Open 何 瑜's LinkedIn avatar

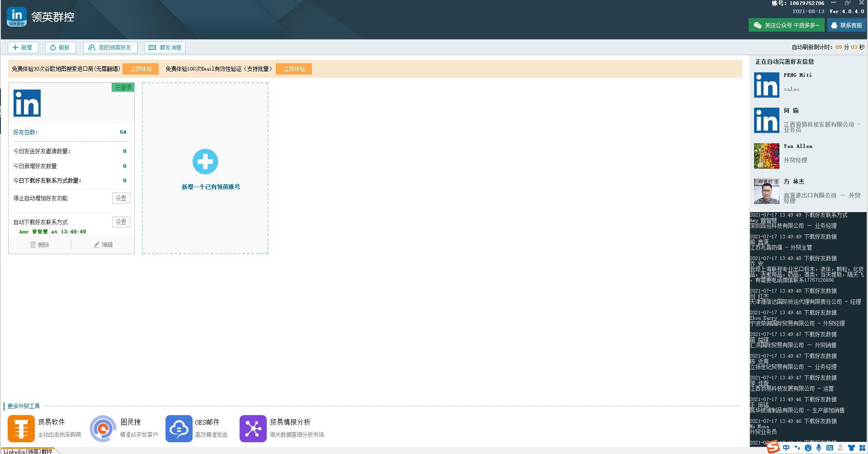pos(767,120)
